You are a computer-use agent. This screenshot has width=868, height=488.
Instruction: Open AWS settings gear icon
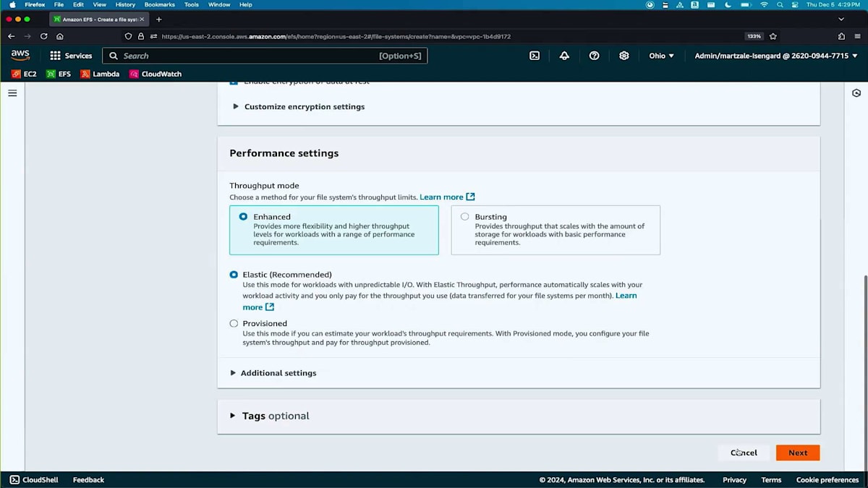(624, 56)
